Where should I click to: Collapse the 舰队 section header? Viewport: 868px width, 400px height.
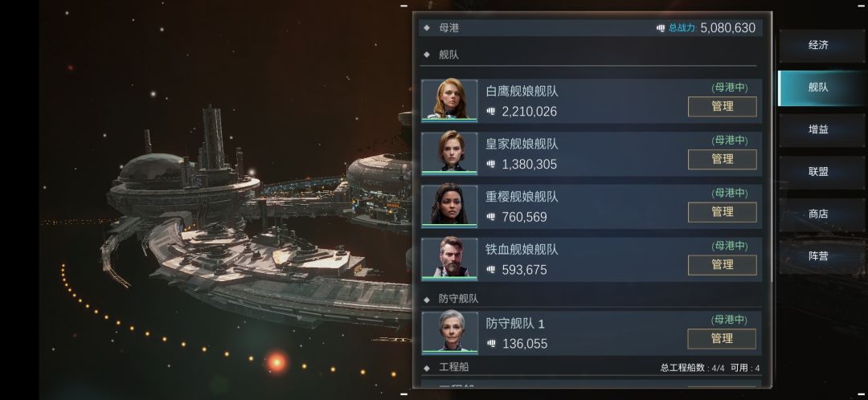click(x=441, y=55)
